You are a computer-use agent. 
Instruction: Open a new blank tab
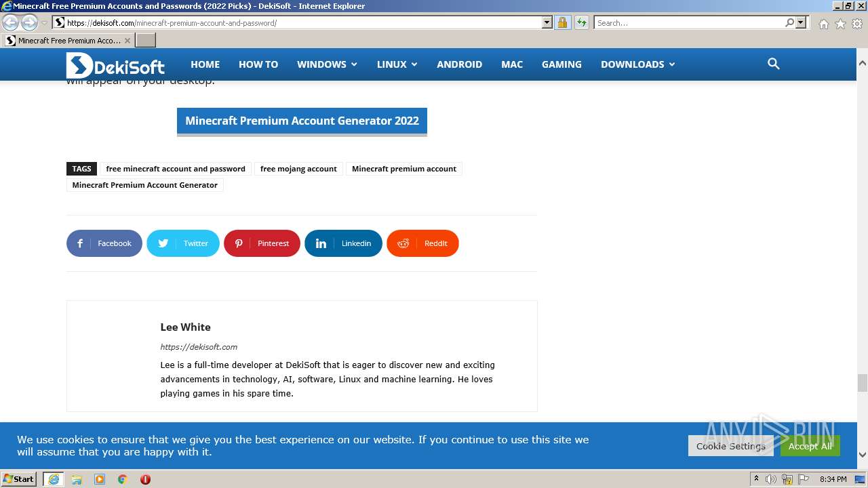[x=146, y=41]
